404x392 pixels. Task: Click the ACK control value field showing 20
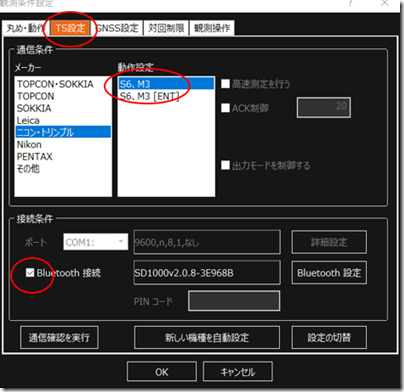click(324, 107)
